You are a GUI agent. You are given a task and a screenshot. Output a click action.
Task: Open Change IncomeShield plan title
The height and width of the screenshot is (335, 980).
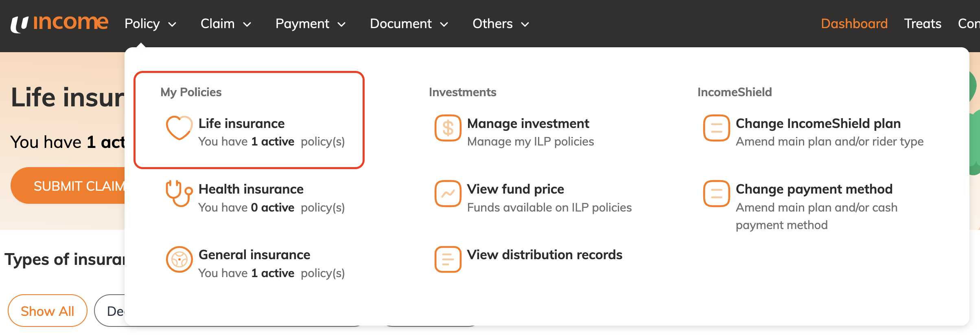[818, 123]
